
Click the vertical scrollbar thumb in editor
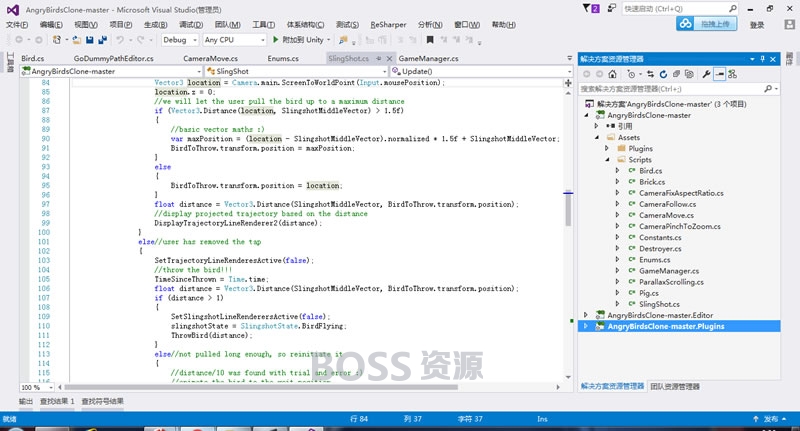pos(568,210)
